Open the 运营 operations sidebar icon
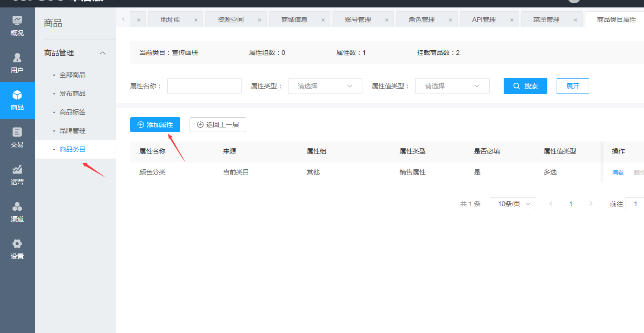 [x=17, y=175]
